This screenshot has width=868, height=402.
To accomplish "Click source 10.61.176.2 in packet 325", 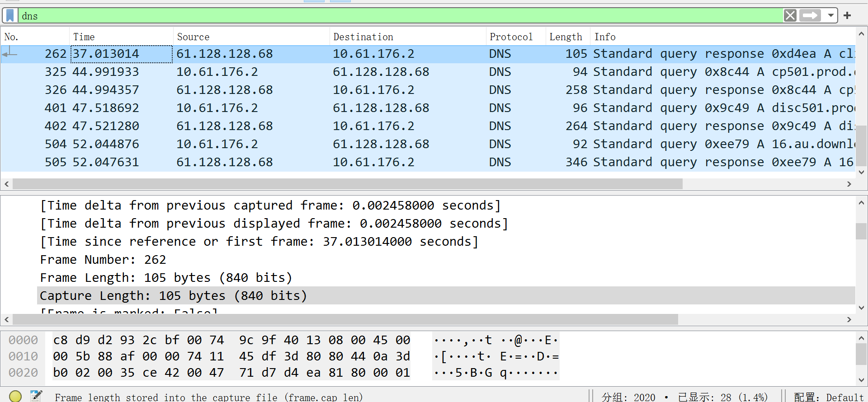I will (217, 72).
